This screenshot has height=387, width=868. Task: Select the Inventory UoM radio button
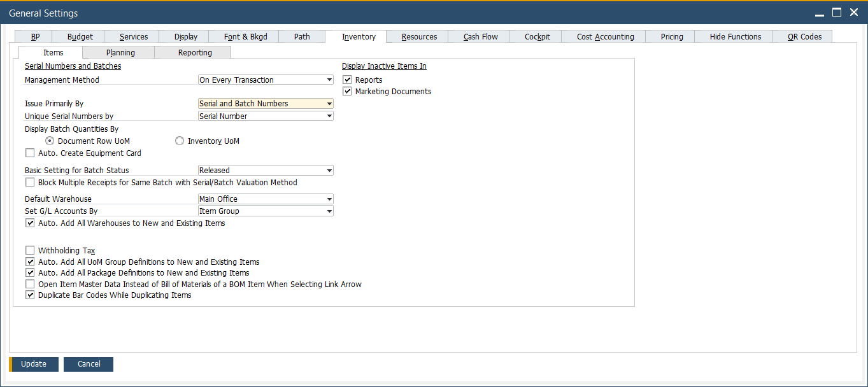180,141
